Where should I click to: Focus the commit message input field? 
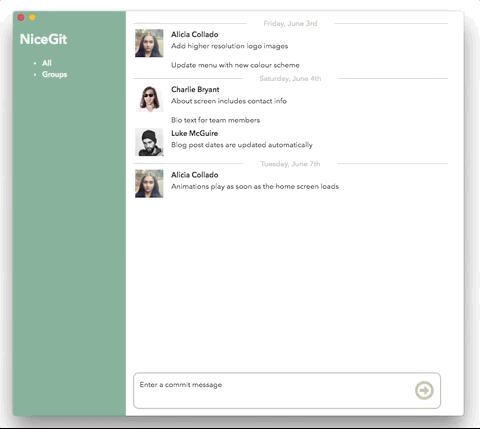(x=287, y=390)
